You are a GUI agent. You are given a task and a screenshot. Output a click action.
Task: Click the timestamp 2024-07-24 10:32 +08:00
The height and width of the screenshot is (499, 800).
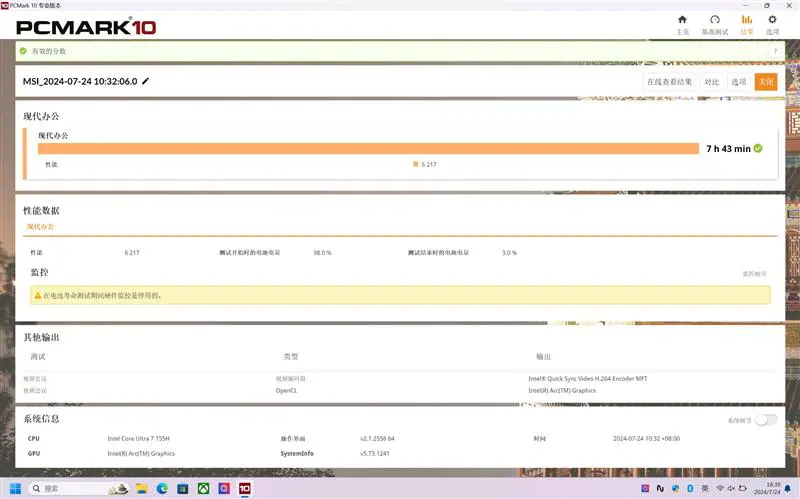click(646, 438)
